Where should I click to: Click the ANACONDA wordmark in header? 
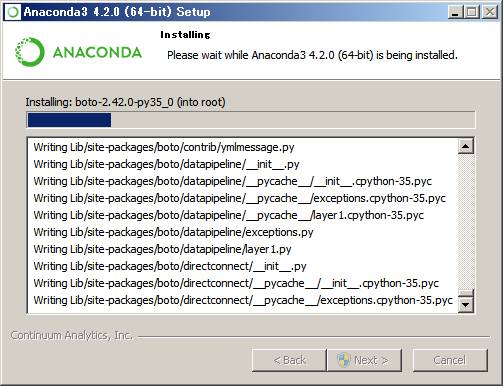[97, 53]
